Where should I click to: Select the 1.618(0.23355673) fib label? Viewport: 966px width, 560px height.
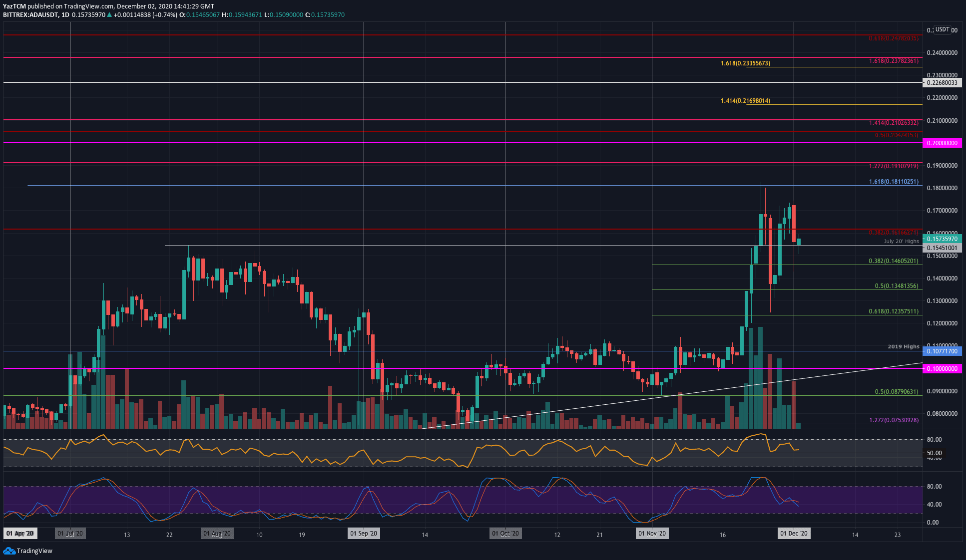745,63
